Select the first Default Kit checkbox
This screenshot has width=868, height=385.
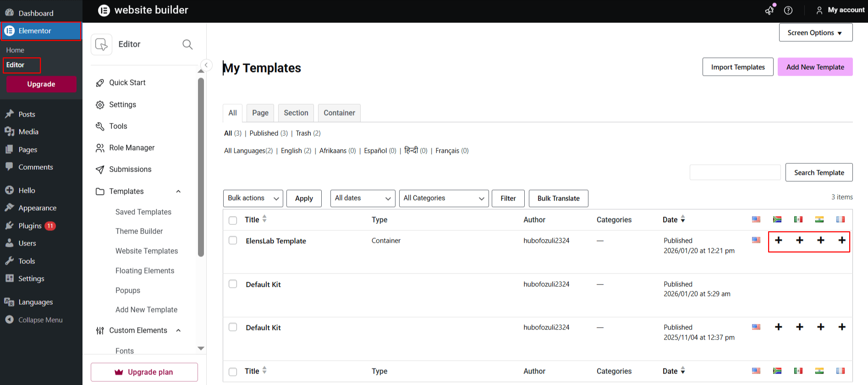233,284
